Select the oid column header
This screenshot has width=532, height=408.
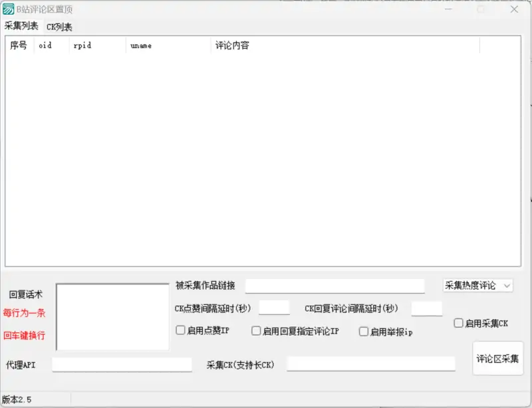pyautogui.click(x=45, y=45)
